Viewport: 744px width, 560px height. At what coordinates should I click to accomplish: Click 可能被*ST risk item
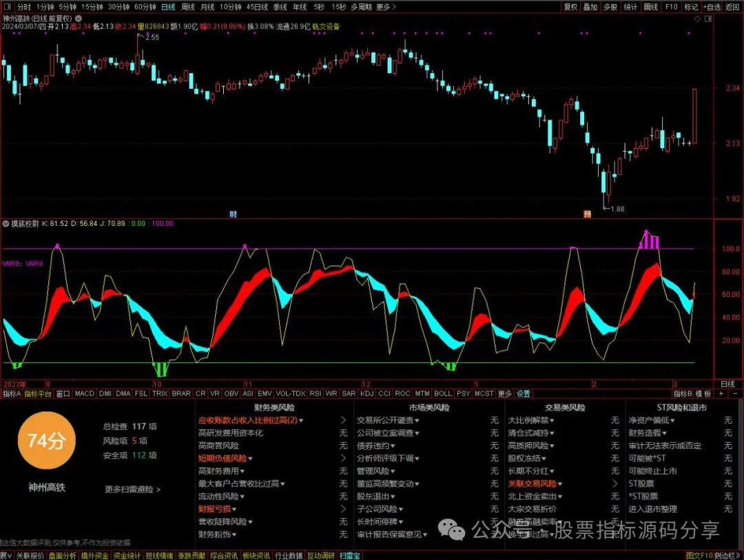(x=647, y=458)
